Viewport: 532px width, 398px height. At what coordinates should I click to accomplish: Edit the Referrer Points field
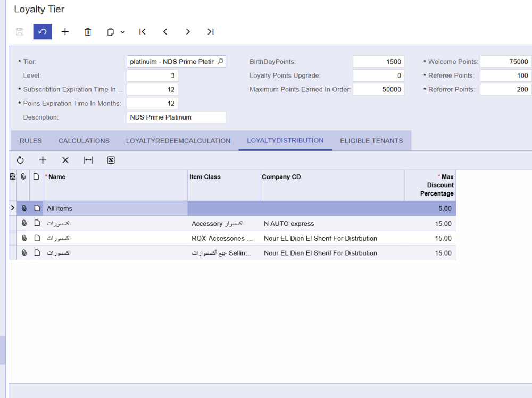pyautogui.click(x=505, y=89)
